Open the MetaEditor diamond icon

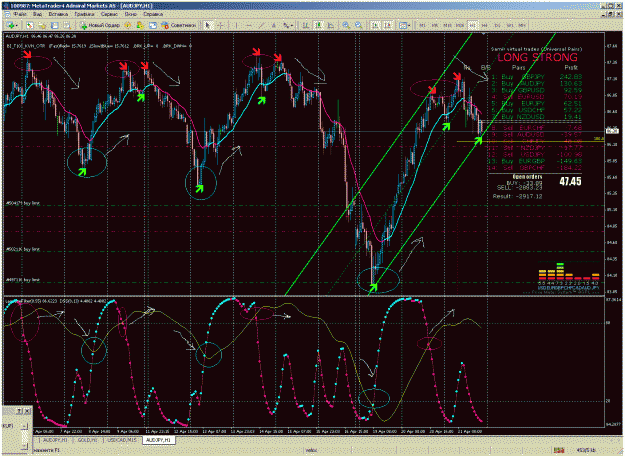tap(128, 25)
